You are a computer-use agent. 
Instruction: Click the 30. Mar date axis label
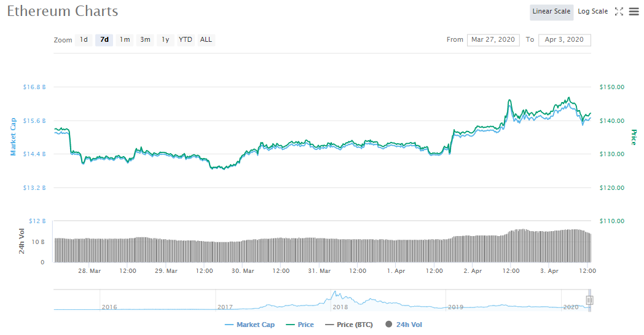tap(243, 271)
